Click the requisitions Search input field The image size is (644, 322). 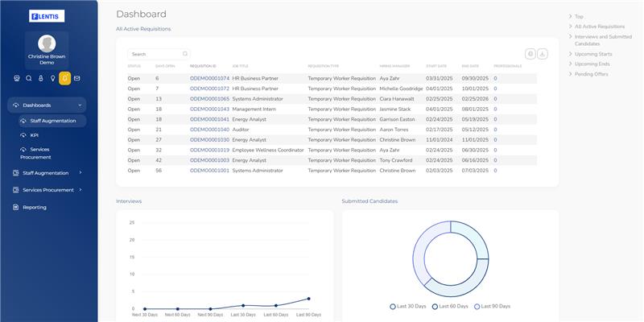coord(157,54)
